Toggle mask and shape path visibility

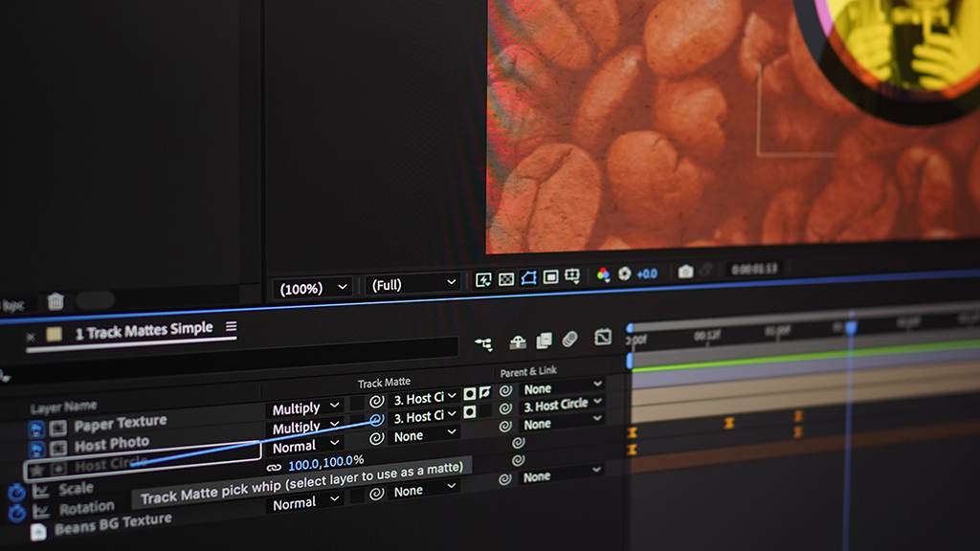(528, 277)
